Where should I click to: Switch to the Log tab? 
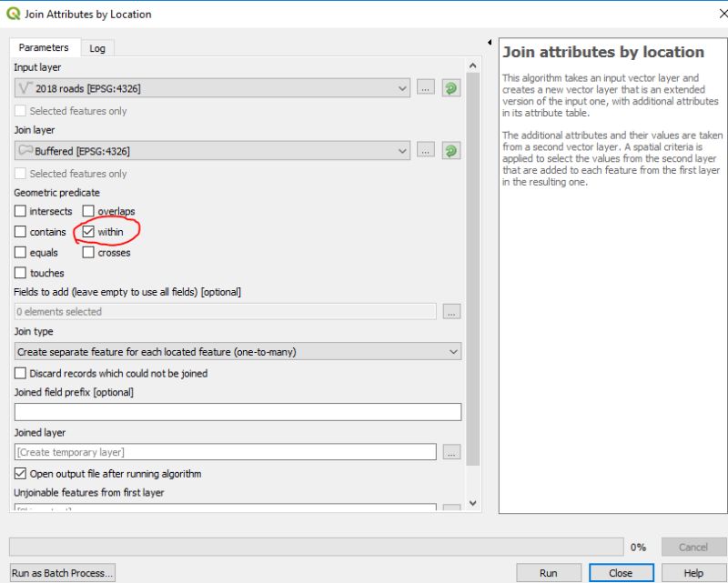(98, 47)
